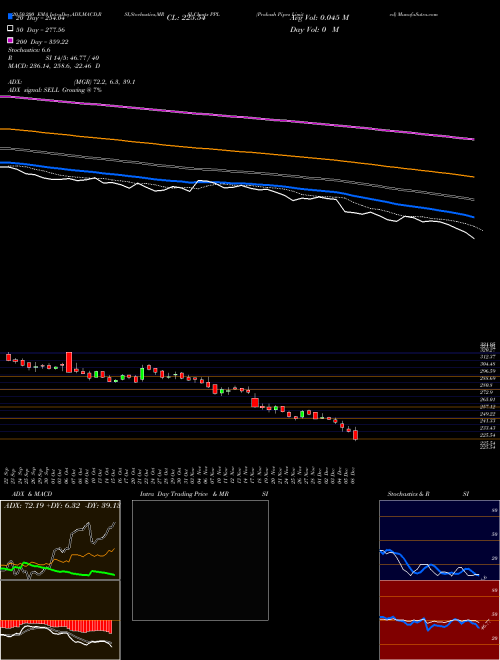Click the MACD histogram panel with red bars
This screenshot has width=500, height=660.
point(60,620)
